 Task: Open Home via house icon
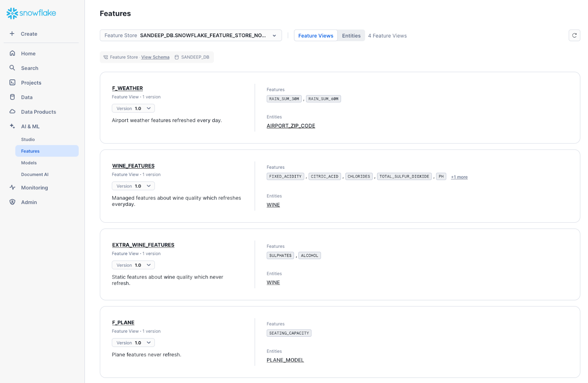[12, 53]
